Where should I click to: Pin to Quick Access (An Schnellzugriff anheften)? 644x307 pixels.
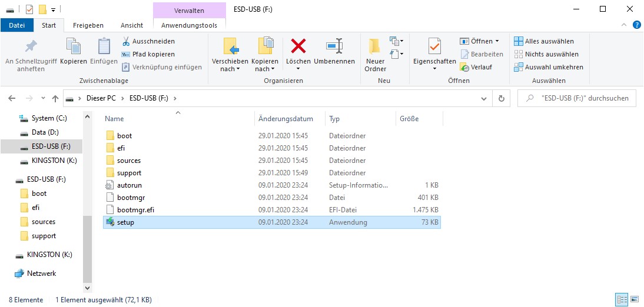[31, 55]
